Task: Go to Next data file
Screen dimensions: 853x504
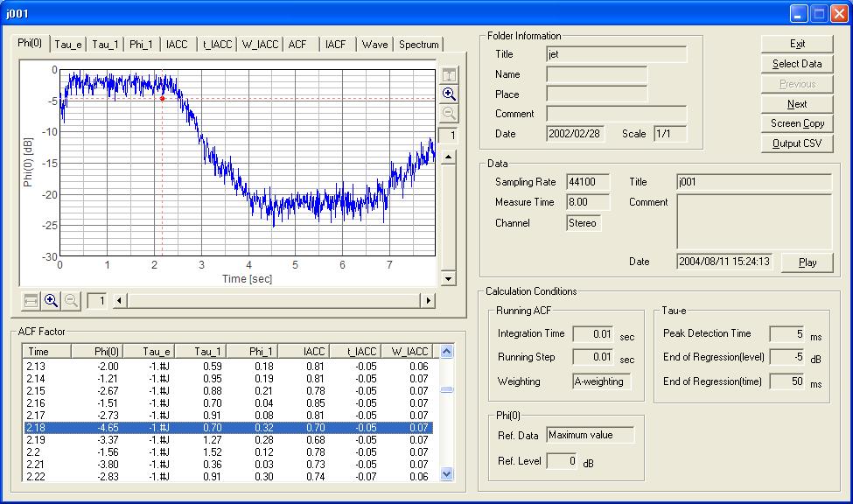Action: click(797, 103)
